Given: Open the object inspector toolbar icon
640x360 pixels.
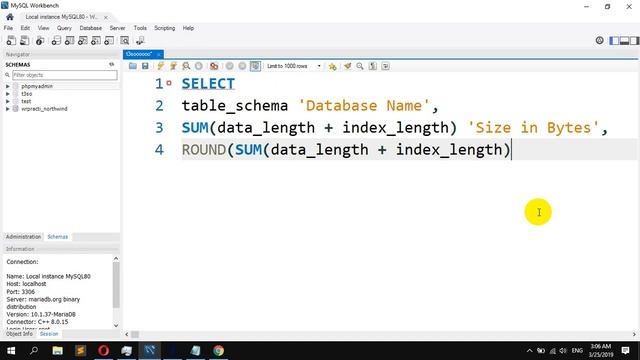Looking at the screenshot, I should pos(40,40).
